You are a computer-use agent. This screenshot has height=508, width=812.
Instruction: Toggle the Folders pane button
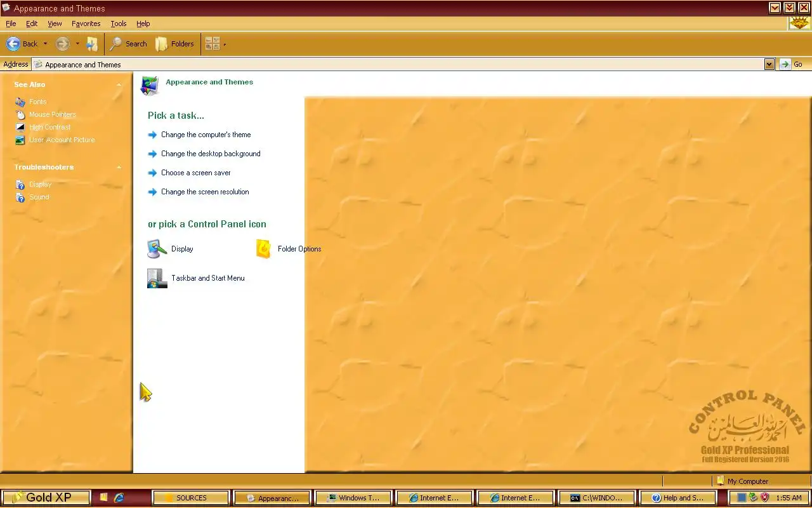coord(174,44)
